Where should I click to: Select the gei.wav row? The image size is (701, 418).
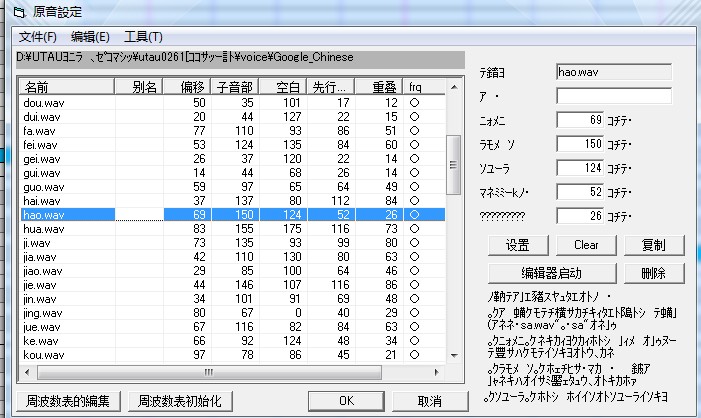232,159
